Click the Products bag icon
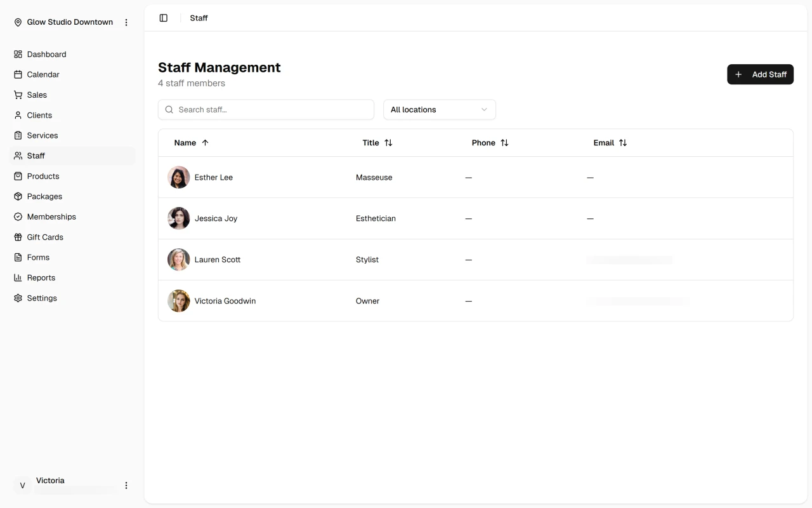812x508 pixels. coord(18,176)
